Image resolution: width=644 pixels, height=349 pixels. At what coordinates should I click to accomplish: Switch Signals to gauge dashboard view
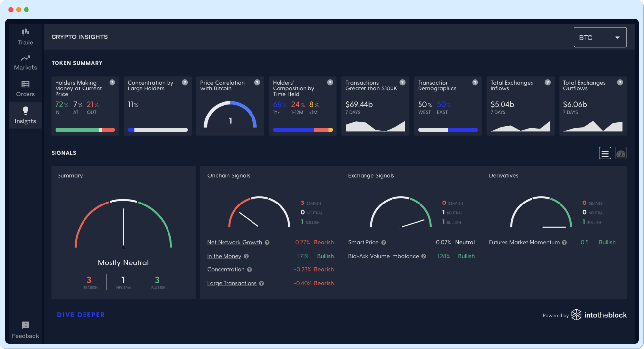pos(620,153)
